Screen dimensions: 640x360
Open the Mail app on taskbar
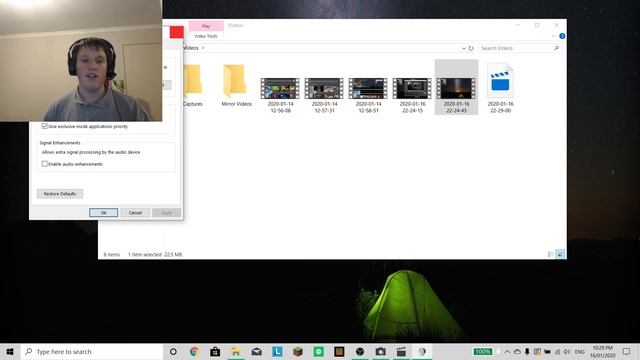point(256,351)
